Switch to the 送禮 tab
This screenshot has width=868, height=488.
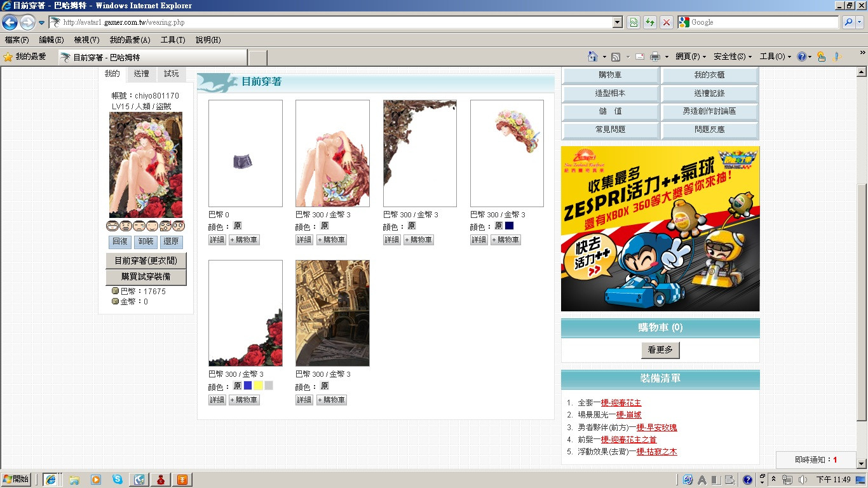(x=142, y=74)
